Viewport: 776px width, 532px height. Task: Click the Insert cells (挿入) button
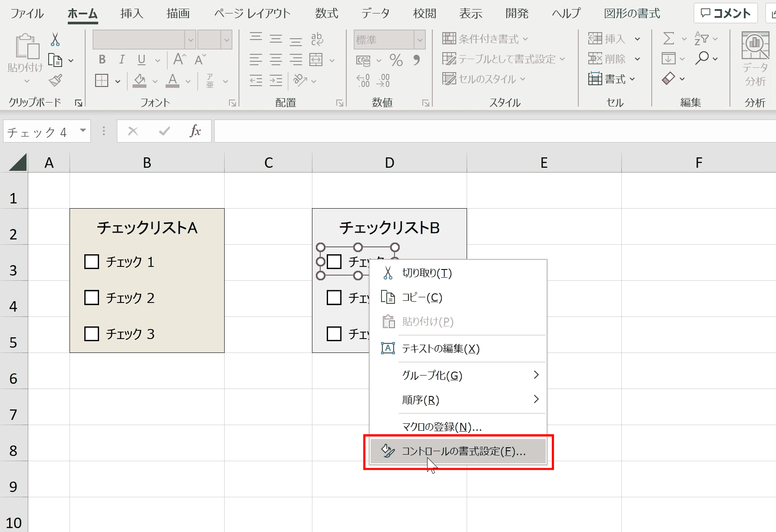[x=607, y=39]
